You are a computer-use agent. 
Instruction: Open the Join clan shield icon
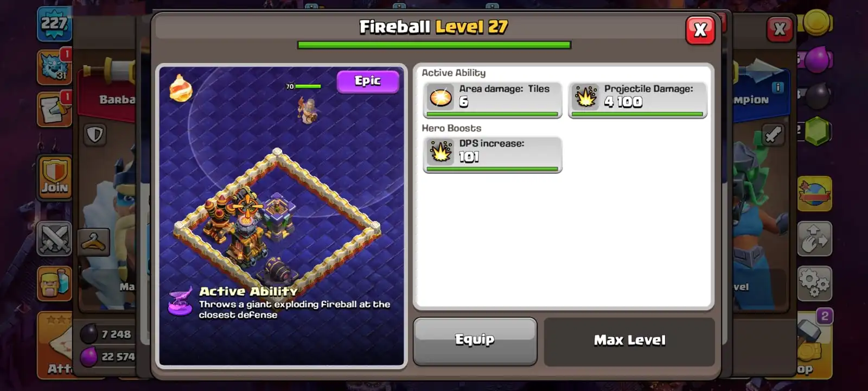tap(55, 177)
